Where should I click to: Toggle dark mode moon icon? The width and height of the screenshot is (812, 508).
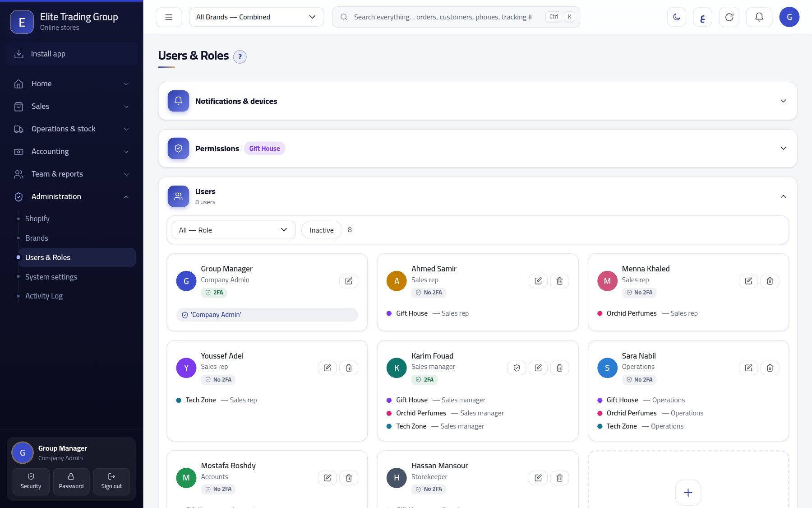677,17
